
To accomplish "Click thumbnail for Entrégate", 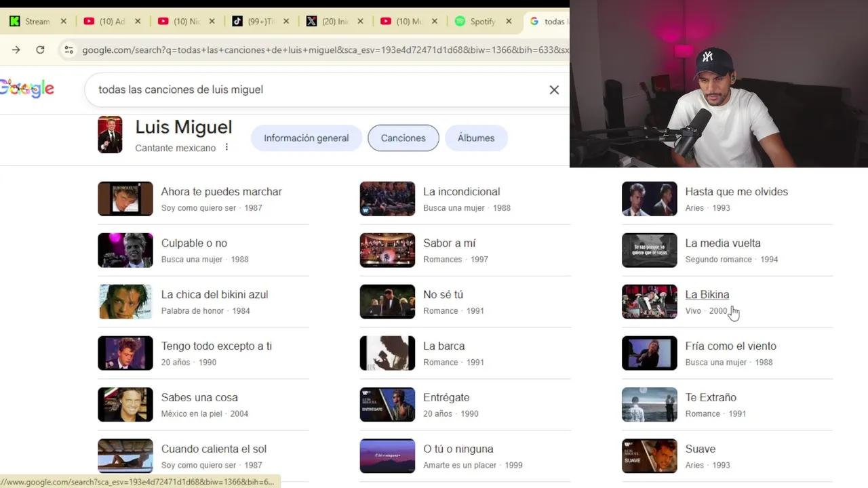I will (387, 405).
